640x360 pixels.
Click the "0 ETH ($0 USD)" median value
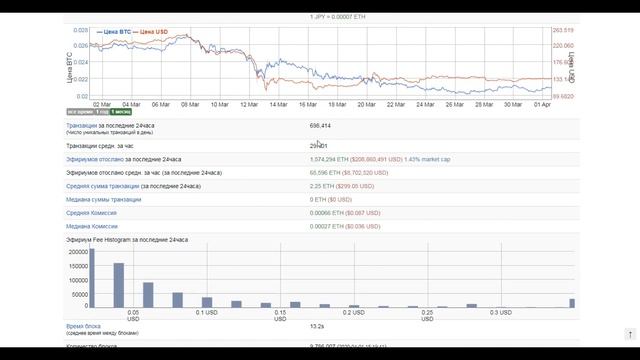pyautogui.click(x=331, y=200)
